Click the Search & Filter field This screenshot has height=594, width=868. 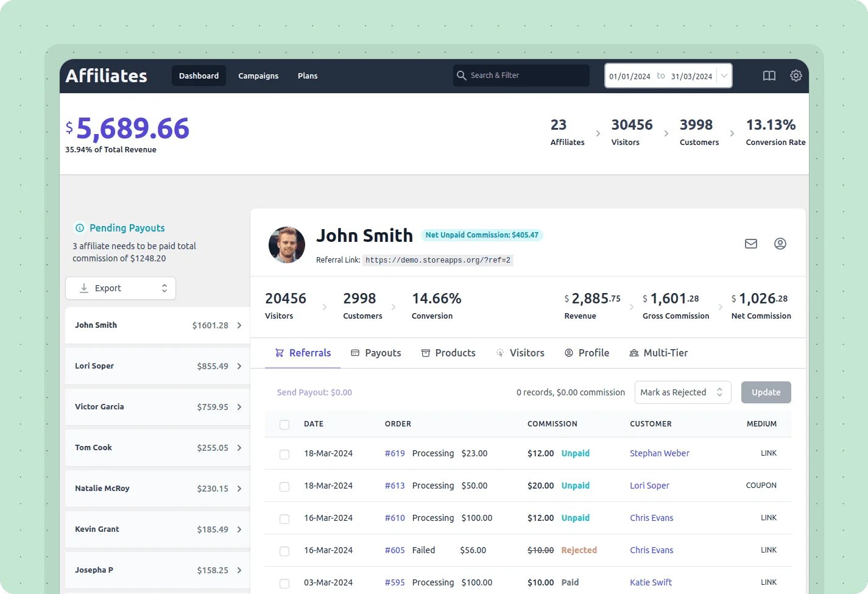pos(521,76)
